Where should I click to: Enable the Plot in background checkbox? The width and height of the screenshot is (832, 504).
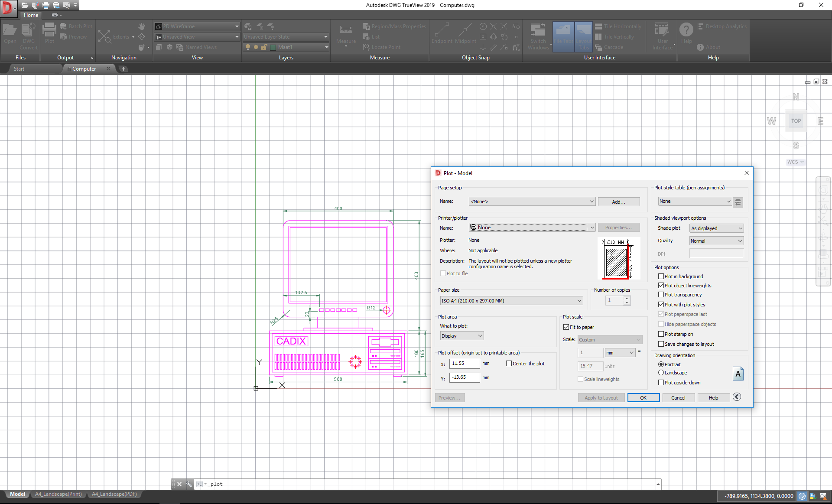pos(661,276)
